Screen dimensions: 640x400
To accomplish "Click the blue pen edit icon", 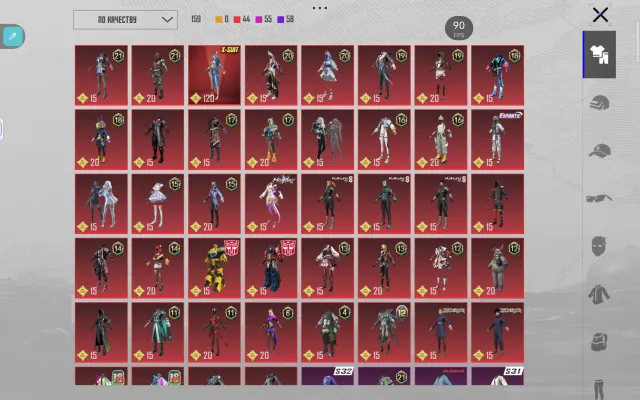I will coord(12,36).
